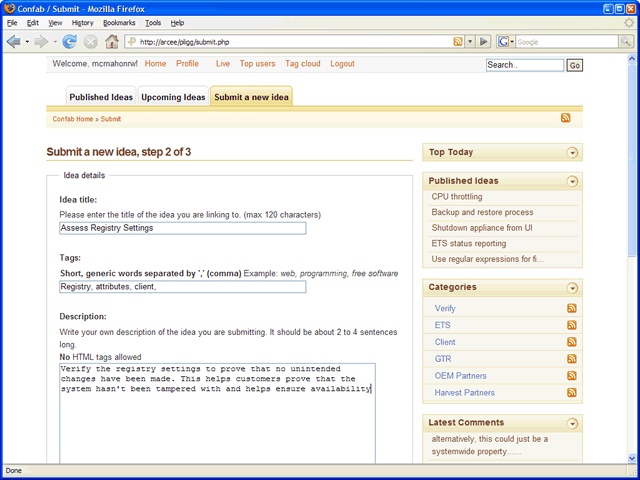Collapse the Published Ideas sidebar panel

pyautogui.click(x=572, y=181)
